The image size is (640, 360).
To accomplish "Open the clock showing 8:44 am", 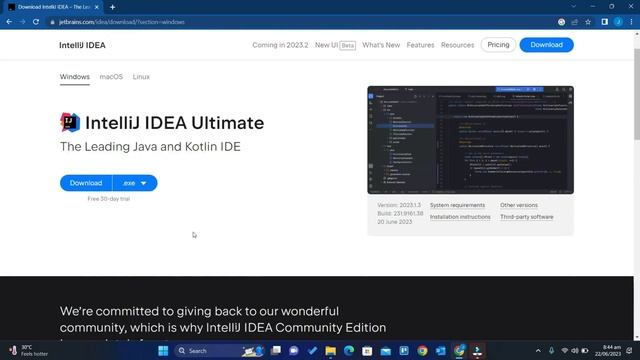I will pos(607,351).
